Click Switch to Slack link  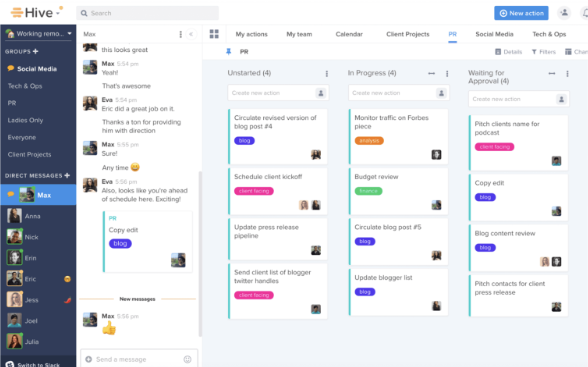click(x=38, y=364)
